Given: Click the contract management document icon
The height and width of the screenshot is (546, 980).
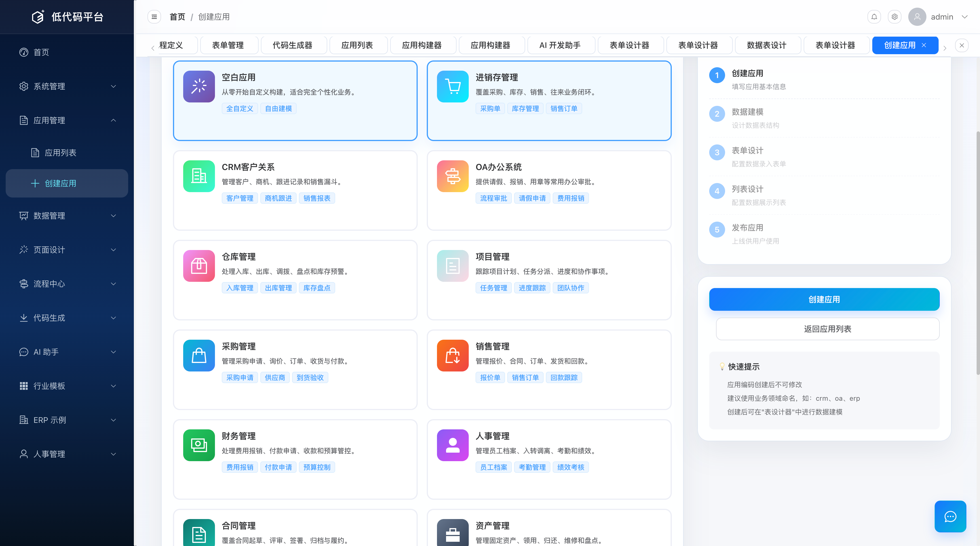Looking at the screenshot, I should [199, 533].
